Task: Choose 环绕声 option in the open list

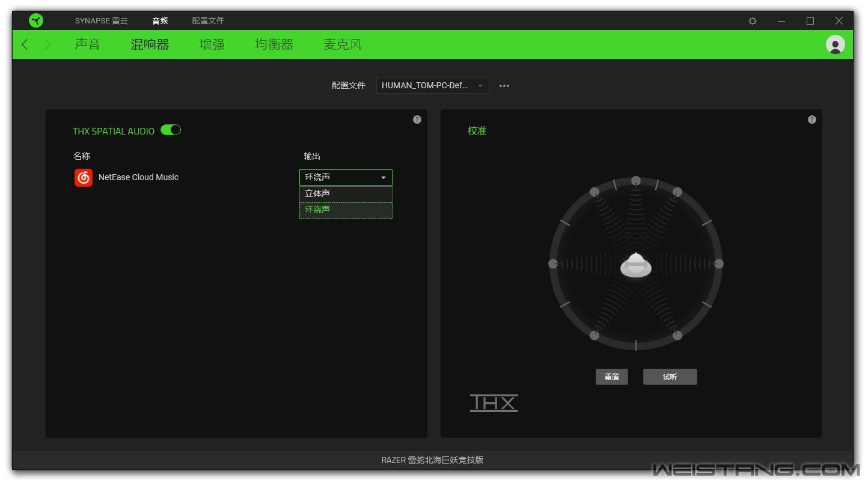Action: coord(346,210)
